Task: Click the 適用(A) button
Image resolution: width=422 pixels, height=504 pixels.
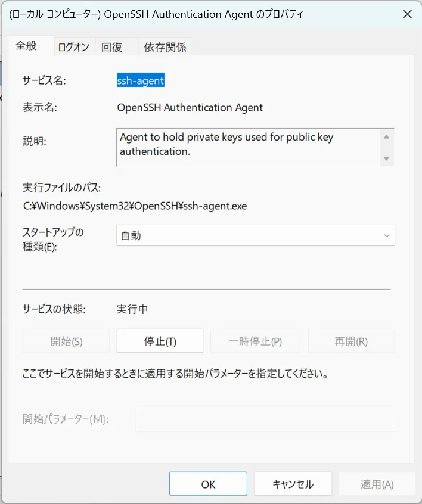Action: click(377, 484)
